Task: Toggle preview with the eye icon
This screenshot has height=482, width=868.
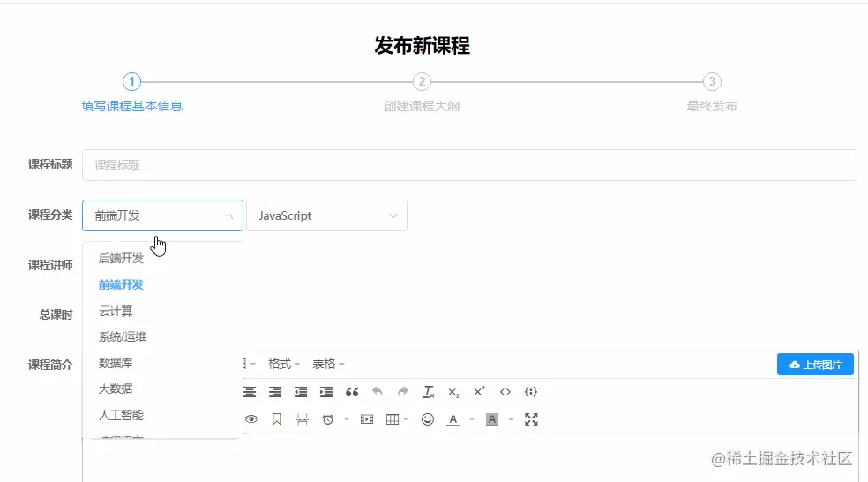Action: click(x=251, y=419)
